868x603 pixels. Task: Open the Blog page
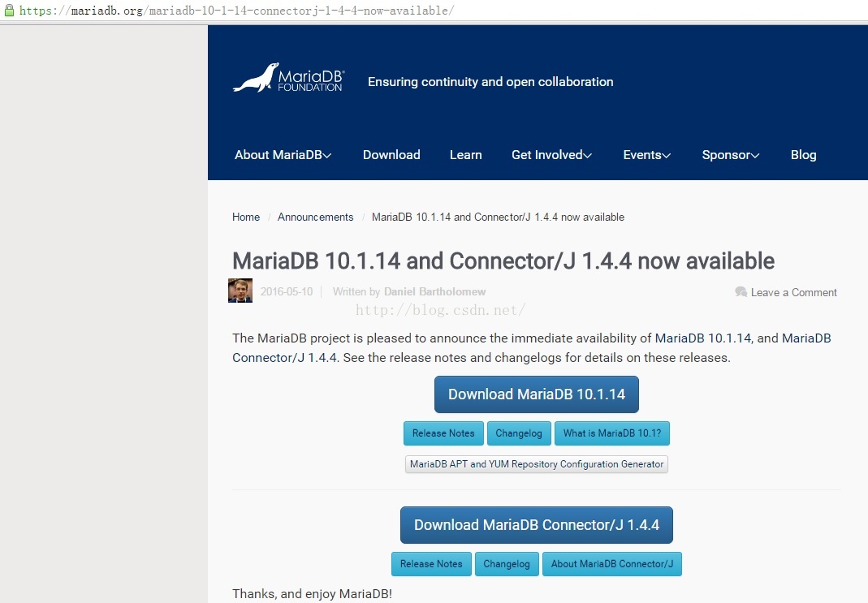coord(803,155)
